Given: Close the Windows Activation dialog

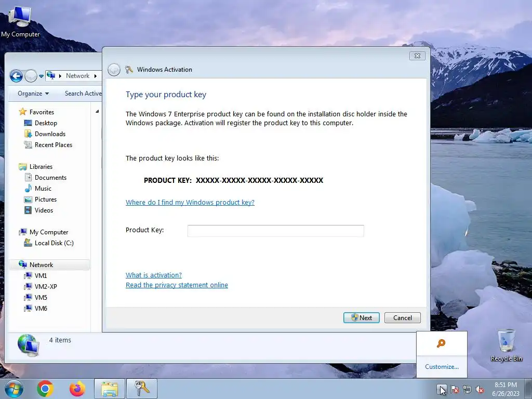Looking at the screenshot, I should [x=417, y=56].
